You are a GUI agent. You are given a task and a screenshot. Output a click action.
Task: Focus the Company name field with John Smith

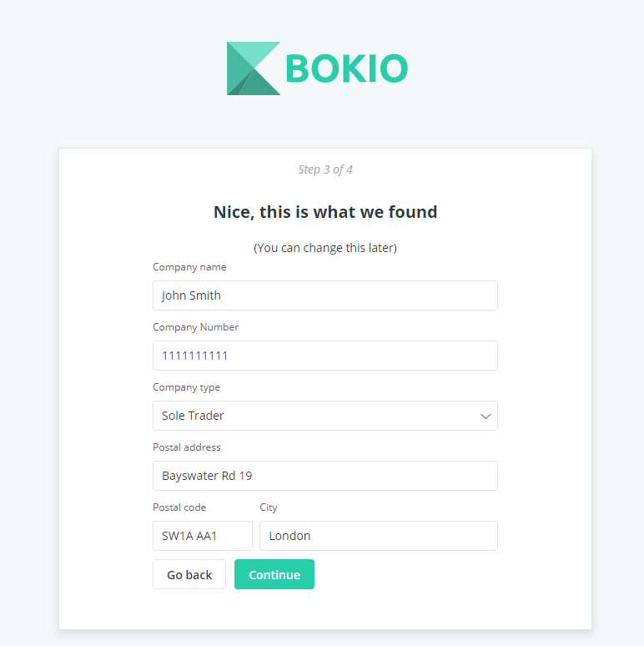pos(325,295)
